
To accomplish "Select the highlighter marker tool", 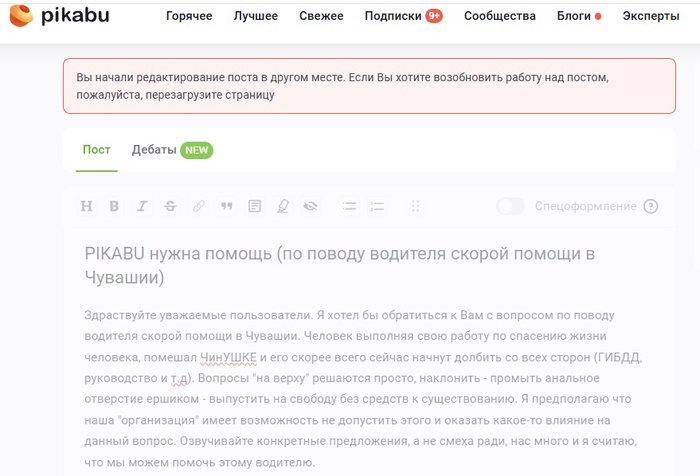I will point(283,206).
